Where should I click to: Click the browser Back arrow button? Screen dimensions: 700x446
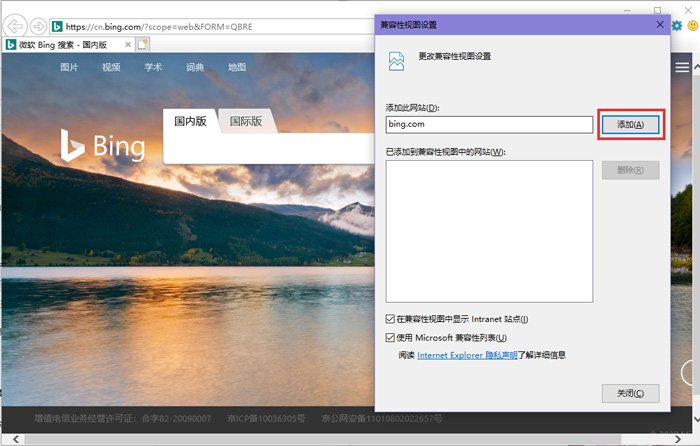[15, 26]
